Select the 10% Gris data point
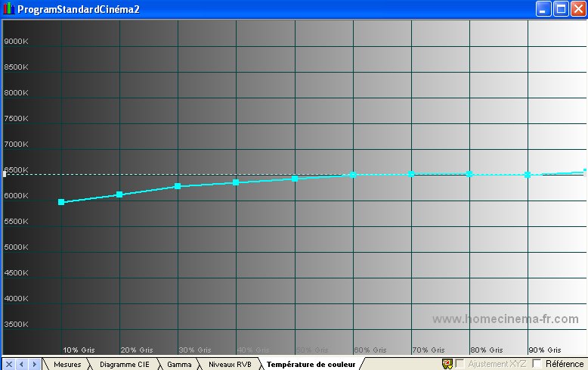Viewport: 588px width, 370px height. 61,202
